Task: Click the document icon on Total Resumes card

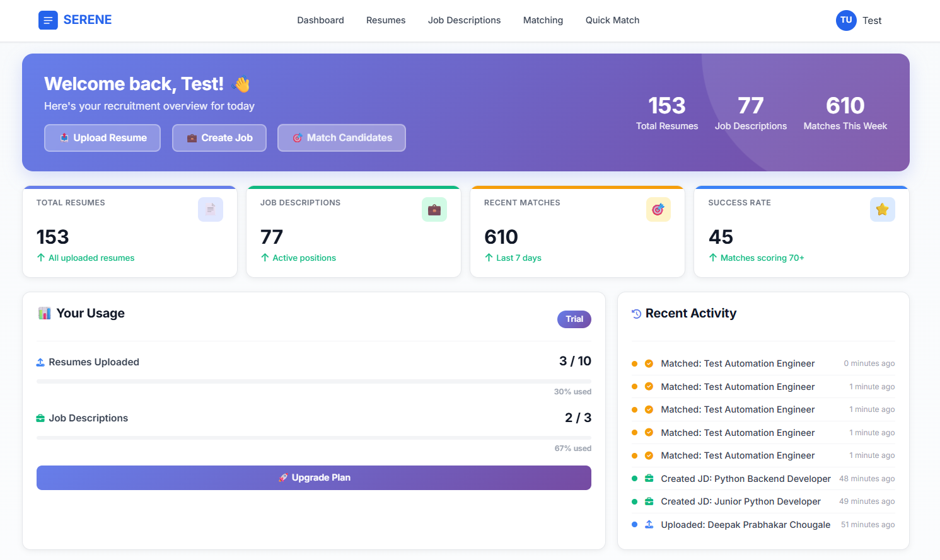Action: 211,209
